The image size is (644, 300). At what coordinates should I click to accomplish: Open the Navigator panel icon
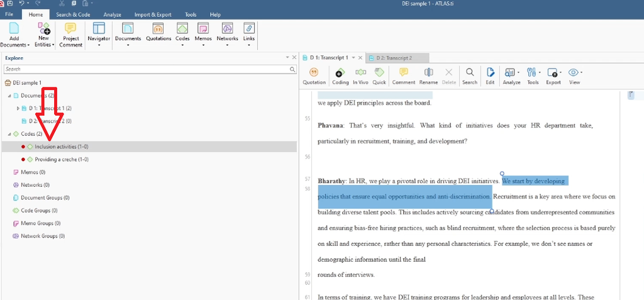point(99,28)
